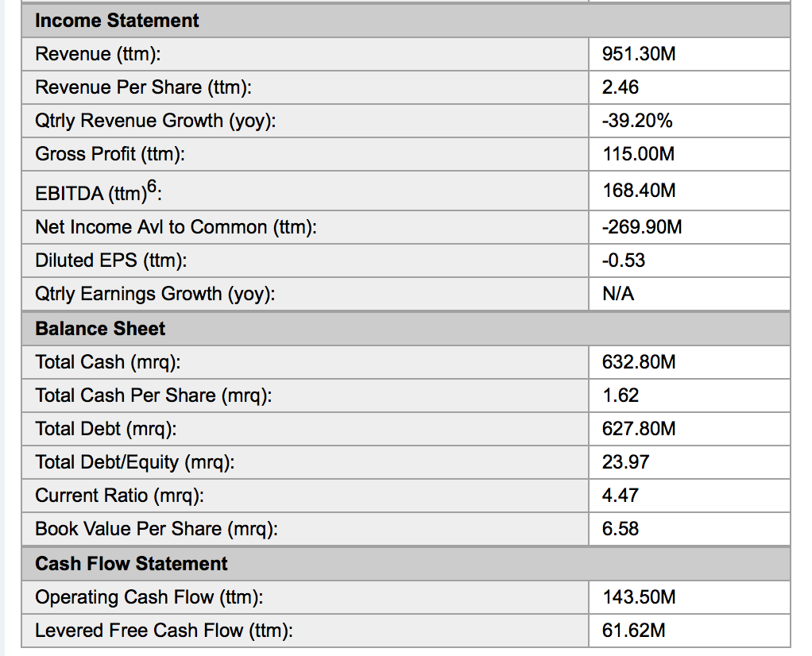Screen dimensions: 812x656
Task: Click the -0.53 Diluted EPS value
Action: (x=624, y=260)
